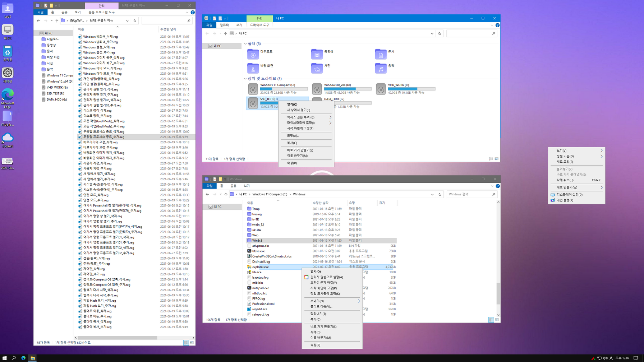Screen dimensions: 644x362
Task: Click vertical scrollbar in Windows folder window
Action: [498, 293]
